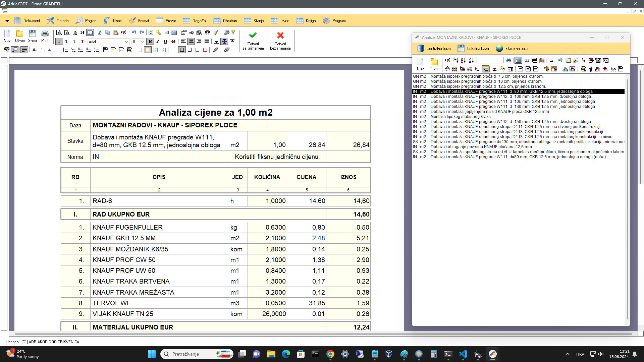This screenshot has height=362, width=644.
Task: Click Windows Start button in taskbar
Action: point(152,354)
